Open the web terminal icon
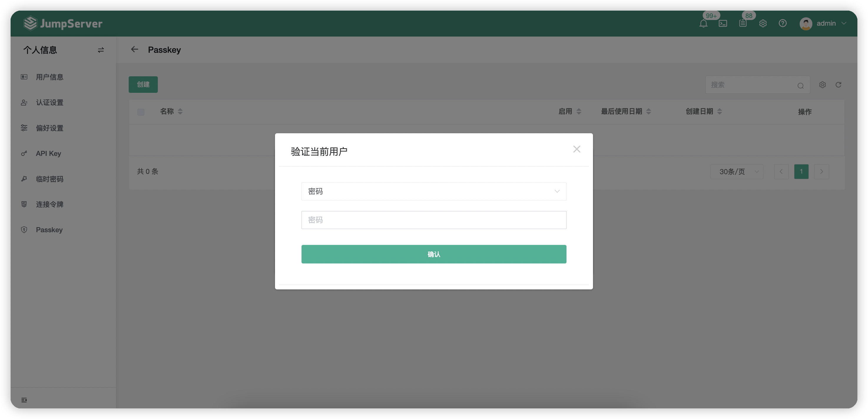This screenshot has width=868, height=419. pyautogui.click(x=723, y=24)
